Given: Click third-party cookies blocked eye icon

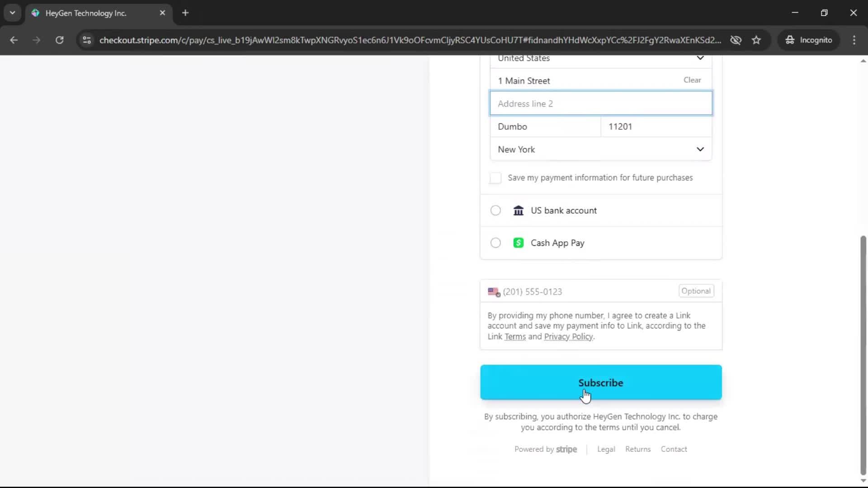Looking at the screenshot, I should (x=736, y=40).
